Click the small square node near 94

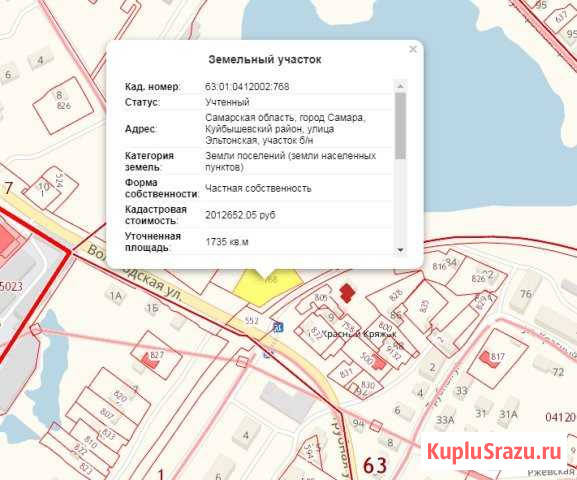[x=375, y=426]
